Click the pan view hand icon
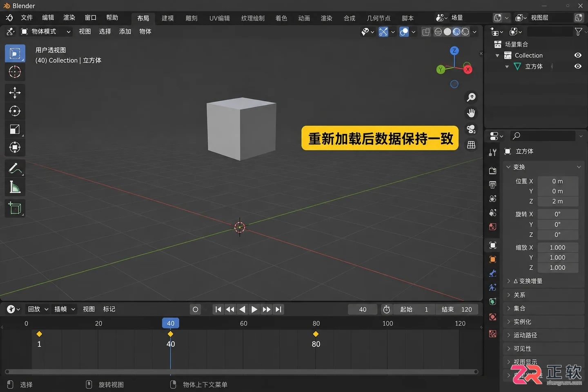Screen dimensions: 588x392 [x=471, y=113]
